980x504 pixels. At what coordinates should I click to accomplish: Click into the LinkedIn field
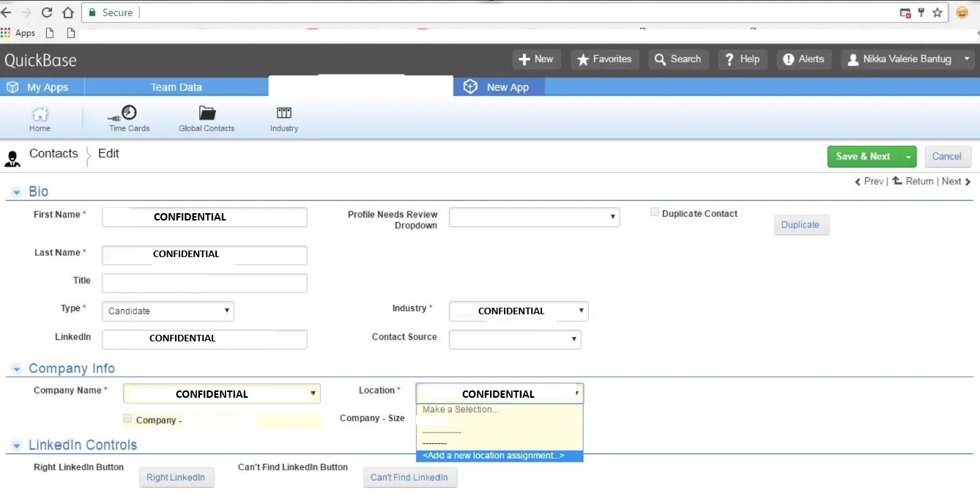point(204,339)
